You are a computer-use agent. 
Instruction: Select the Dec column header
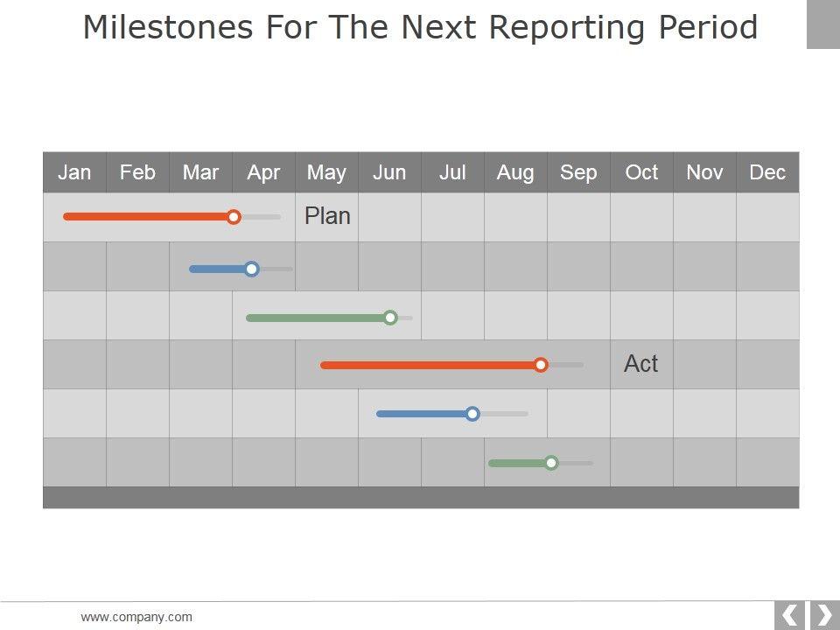pos(767,172)
